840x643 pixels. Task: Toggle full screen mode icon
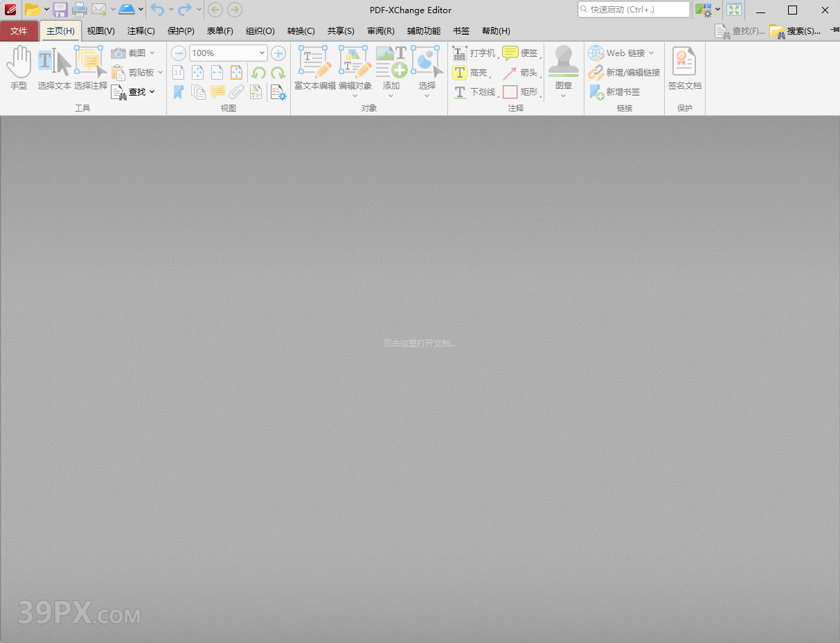click(734, 10)
